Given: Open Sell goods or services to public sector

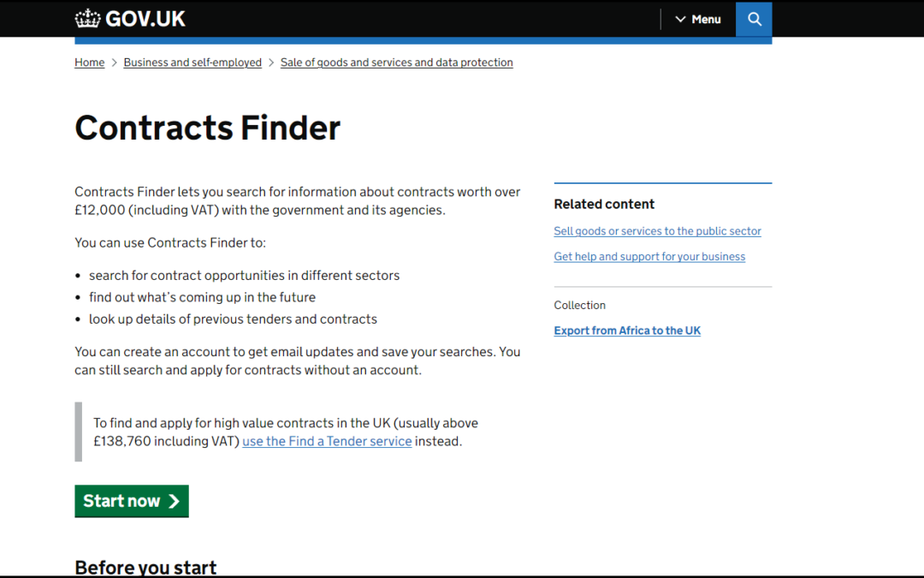Looking at the screenshot, I should pyautogui.click(x=657, y=231).
